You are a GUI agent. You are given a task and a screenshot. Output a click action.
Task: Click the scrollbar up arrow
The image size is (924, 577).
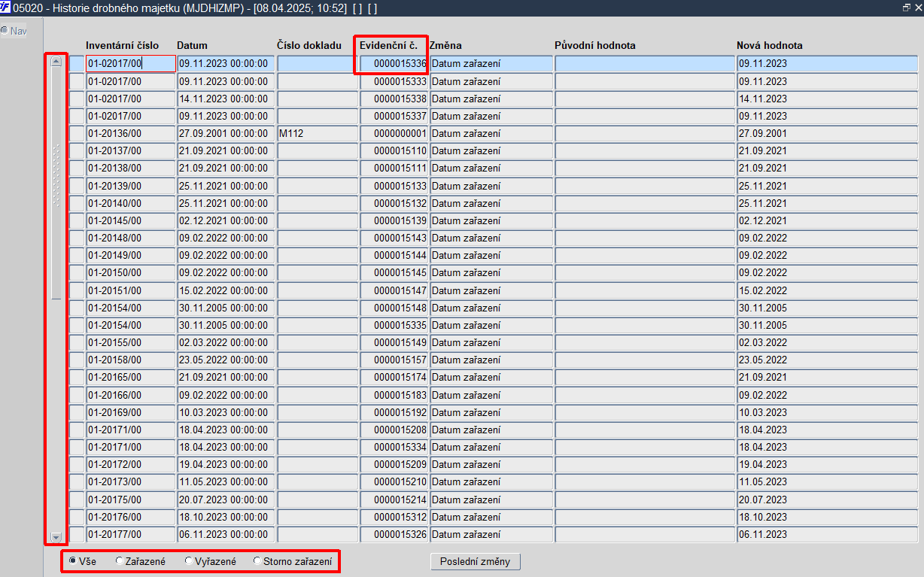56,62
